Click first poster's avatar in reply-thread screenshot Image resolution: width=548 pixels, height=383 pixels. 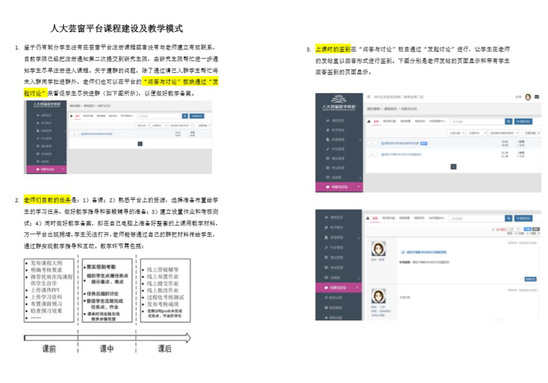click(x=378, y=249)
